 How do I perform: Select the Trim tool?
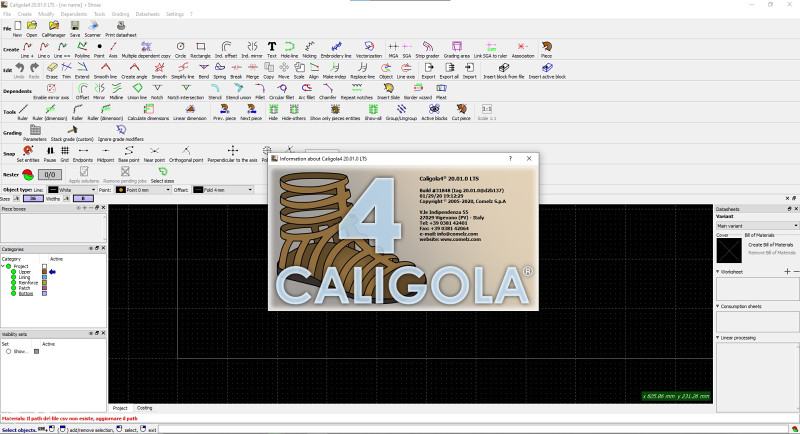click(67, 70)
